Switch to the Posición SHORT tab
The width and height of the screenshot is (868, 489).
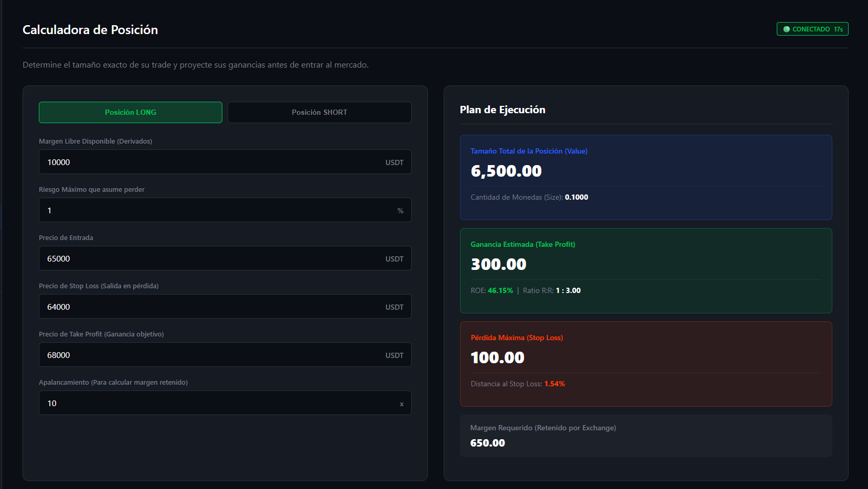coord(319,112)
